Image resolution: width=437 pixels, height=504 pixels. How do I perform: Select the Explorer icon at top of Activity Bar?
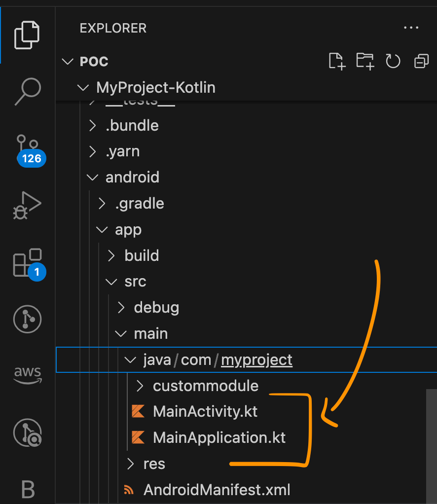click(27, 35)
